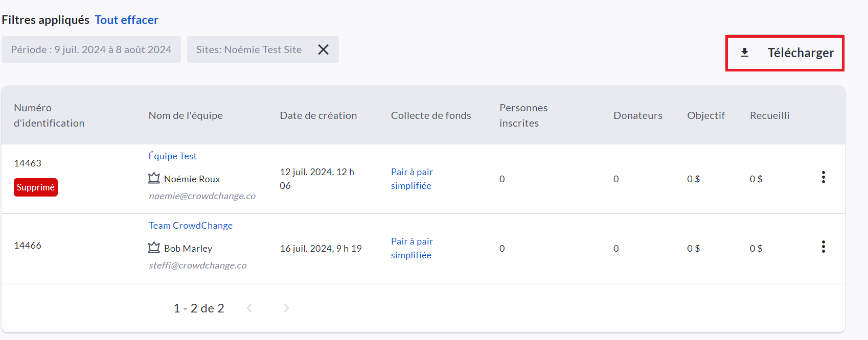868x340 pixels.
Task: Open Pair à pair simplifiée for Team CrowdChange
Action: [412, 248]
